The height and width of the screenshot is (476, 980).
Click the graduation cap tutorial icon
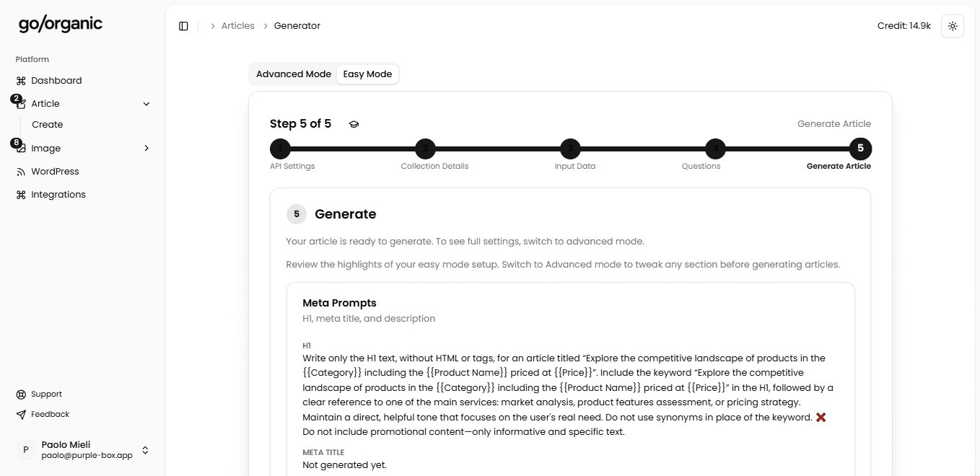pyautogui.click(x=354, y=124)
